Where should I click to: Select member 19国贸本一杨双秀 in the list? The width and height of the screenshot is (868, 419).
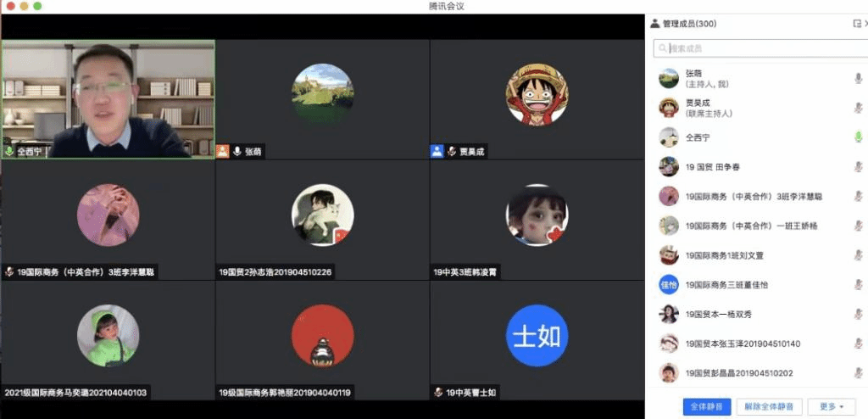tap(719, 314)
